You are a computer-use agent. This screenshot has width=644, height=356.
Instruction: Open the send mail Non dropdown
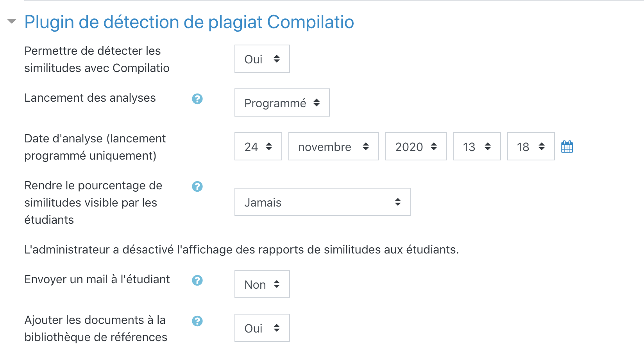[x=262, y=284]
